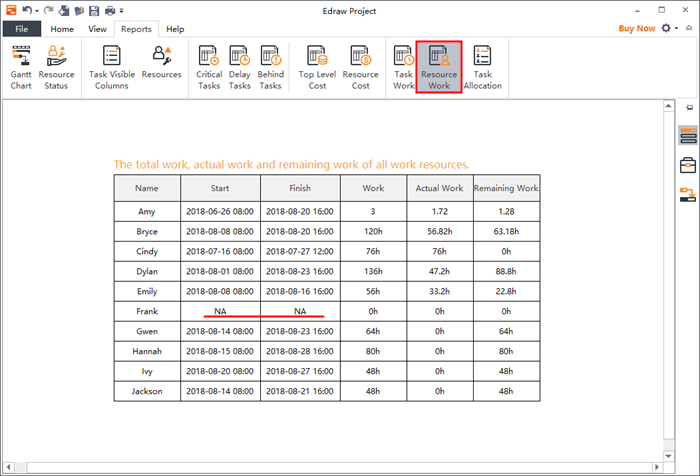The height and width of the screenshot is (476, 700).
Task: Select the Reports tab
Action: [136, 29]
